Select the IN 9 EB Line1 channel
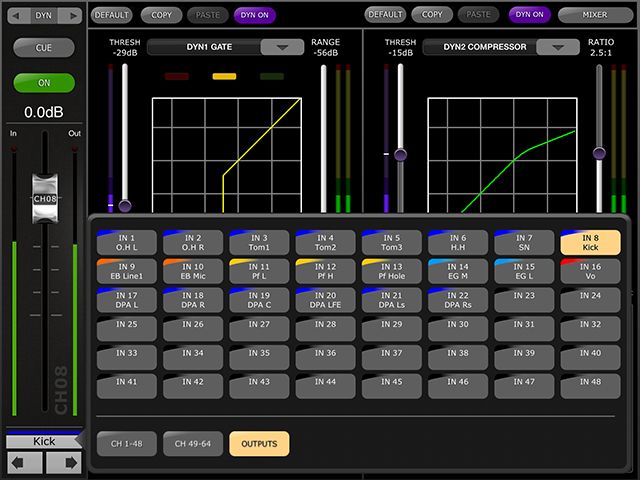Screen dimensions: 640x480 126,272
